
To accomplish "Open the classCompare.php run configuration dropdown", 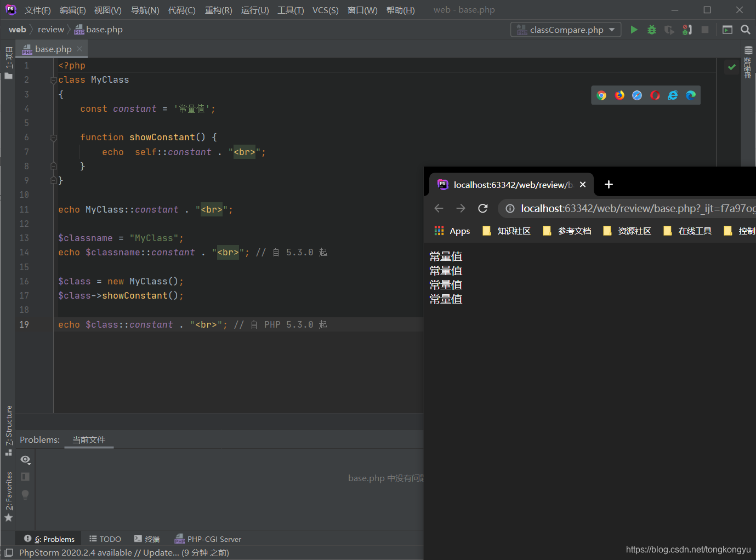I will (x=566, y=30).
